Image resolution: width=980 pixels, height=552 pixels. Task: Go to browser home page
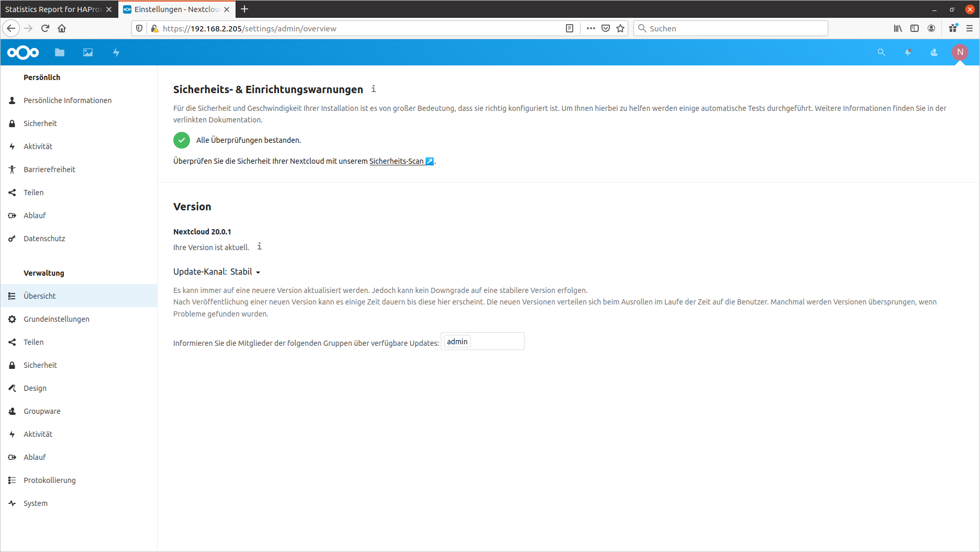click(62, 28)
